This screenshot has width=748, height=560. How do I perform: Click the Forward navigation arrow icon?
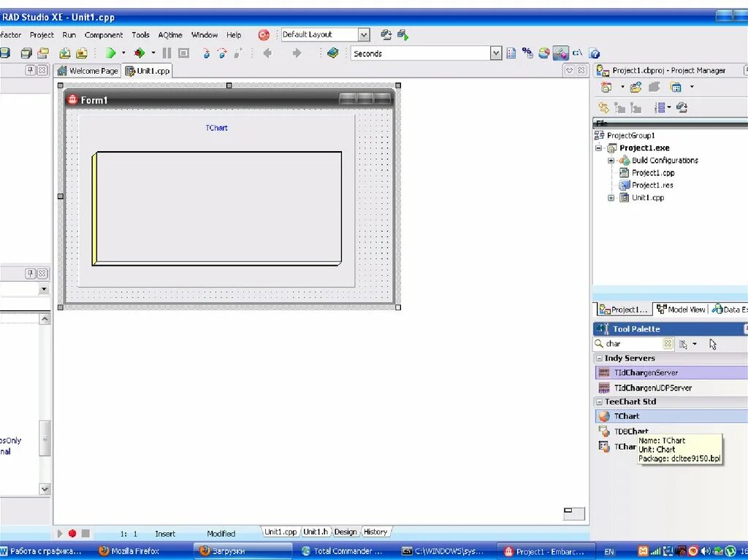[x=297, y=53]
